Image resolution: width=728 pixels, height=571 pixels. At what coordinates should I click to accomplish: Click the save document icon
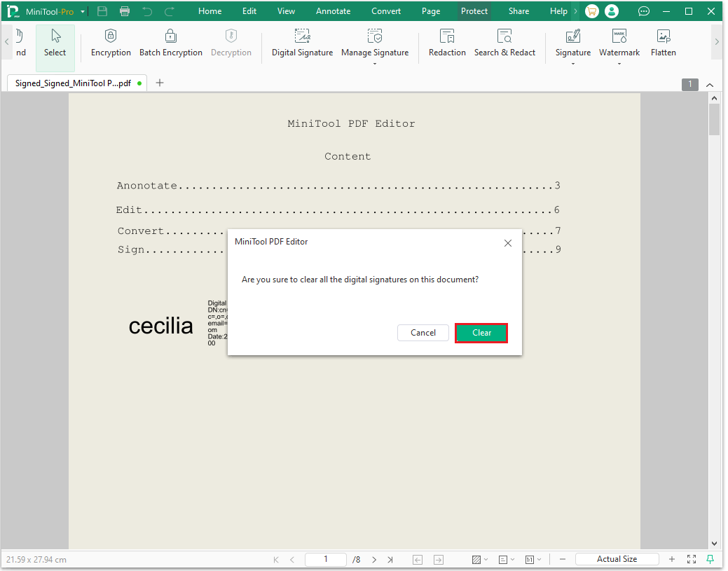point(101,11)
